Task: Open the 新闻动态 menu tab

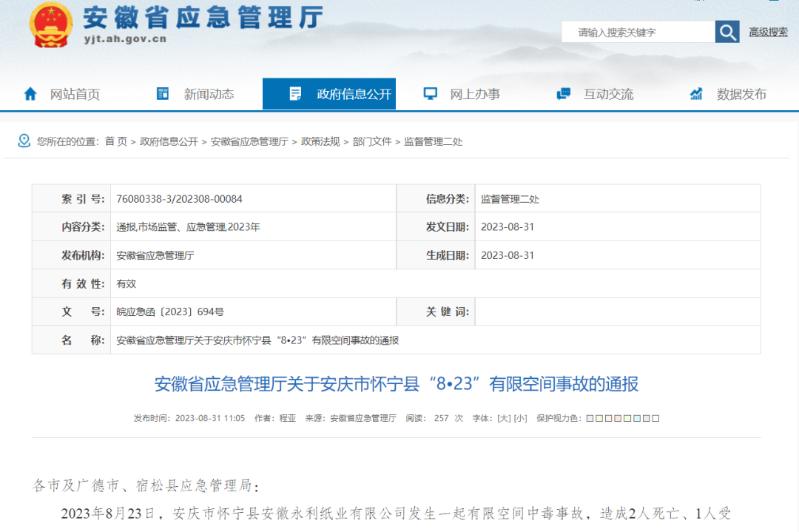Action: tap(209, 94)
